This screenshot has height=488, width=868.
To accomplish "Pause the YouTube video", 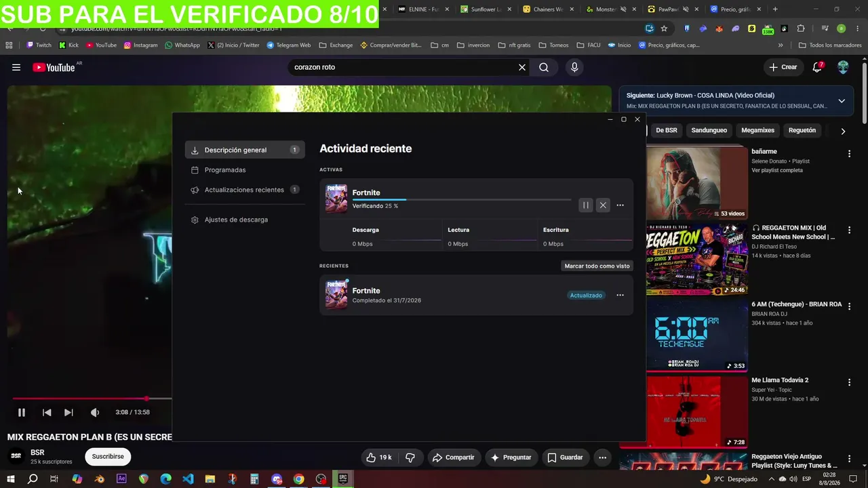I will pyautogui.click(x=22, y=412).
